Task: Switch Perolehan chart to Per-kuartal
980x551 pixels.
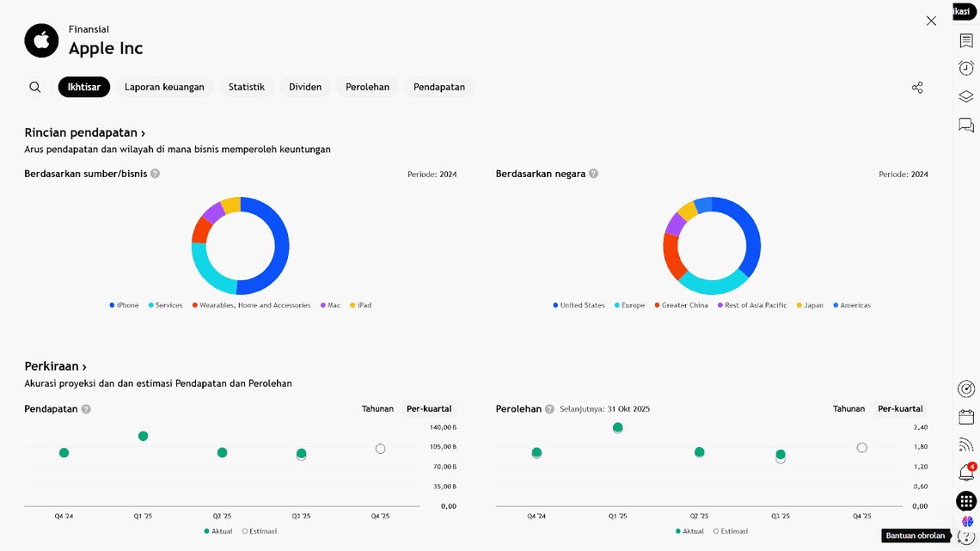Action: pyautogui.click(x=900, y=409)
